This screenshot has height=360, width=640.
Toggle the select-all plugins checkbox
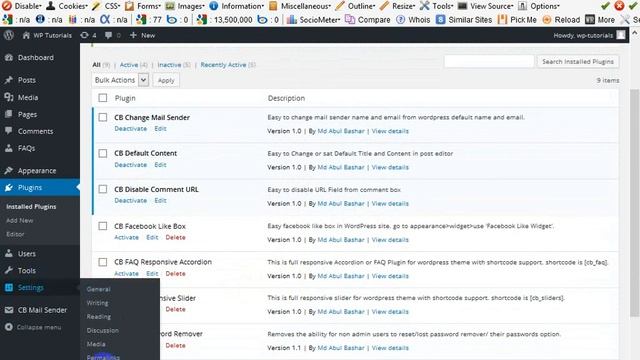pyautogui.click(x=103, y=98)
